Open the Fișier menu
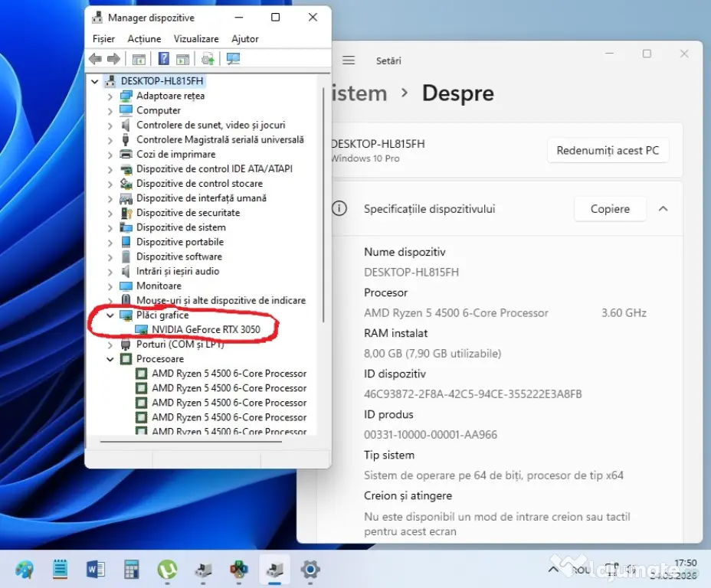 pos(103,39)
